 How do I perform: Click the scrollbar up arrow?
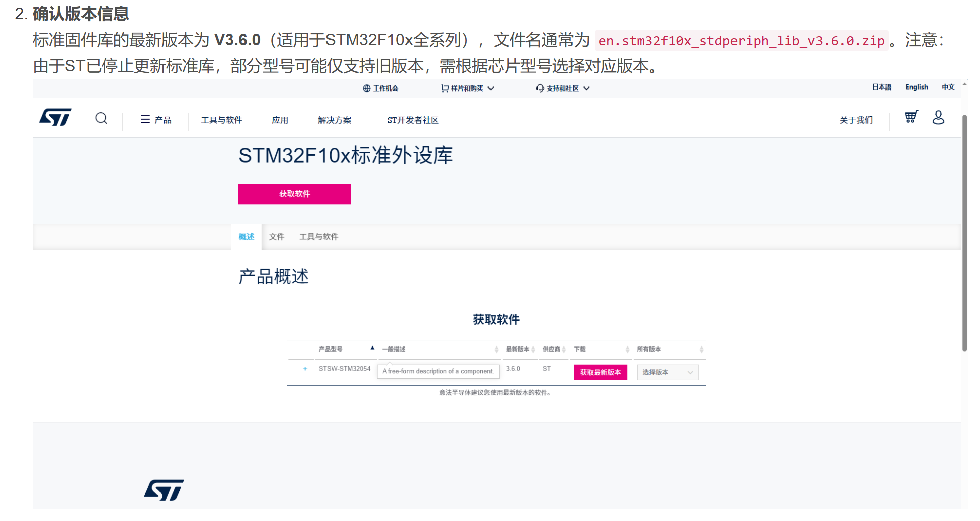coord(964,84)
